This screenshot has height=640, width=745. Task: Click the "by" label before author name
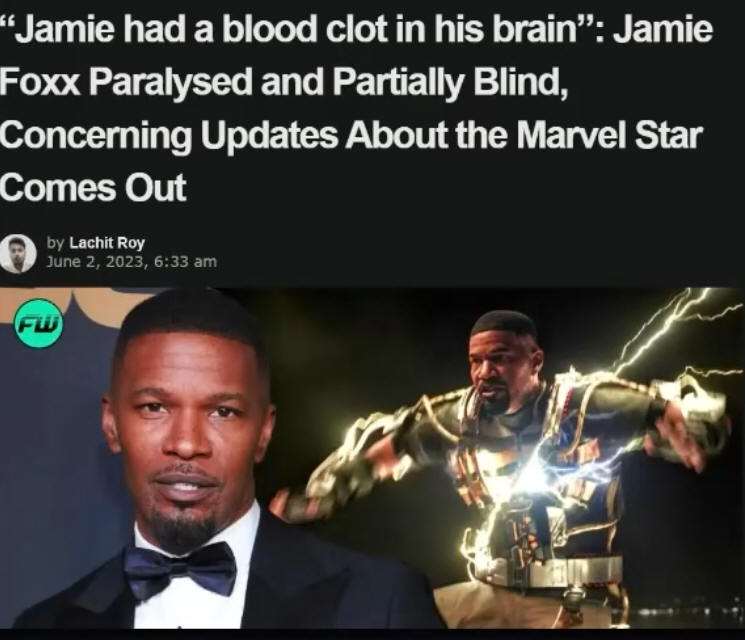click(x=55, y=243)
